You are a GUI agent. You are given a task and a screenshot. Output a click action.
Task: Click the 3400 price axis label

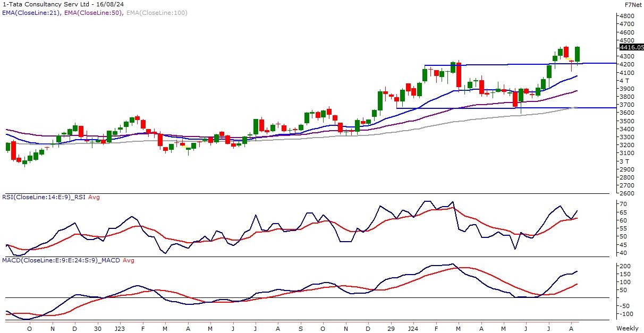[x=626, y=129]
